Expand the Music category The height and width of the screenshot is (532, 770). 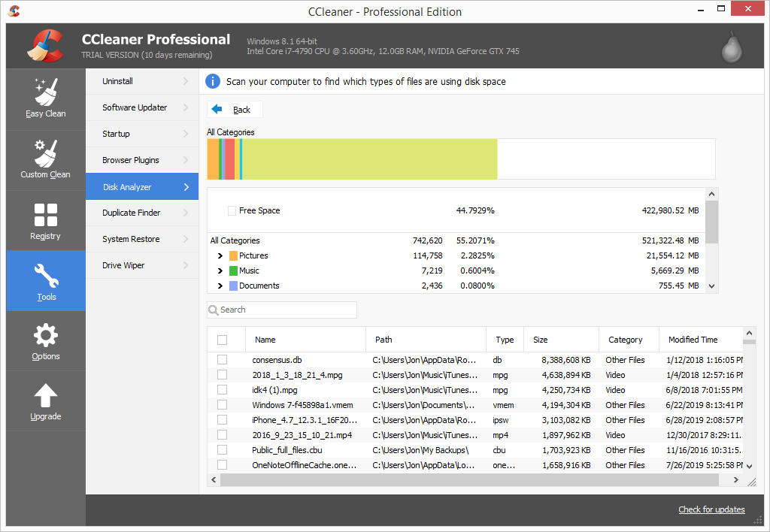coord(219,270)
